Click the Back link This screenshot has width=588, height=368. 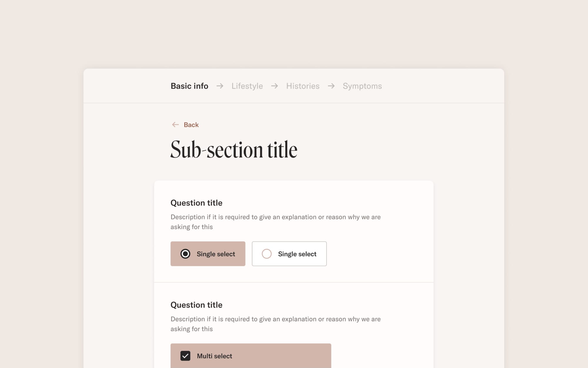pyautogui.click(x=191, y=125)
